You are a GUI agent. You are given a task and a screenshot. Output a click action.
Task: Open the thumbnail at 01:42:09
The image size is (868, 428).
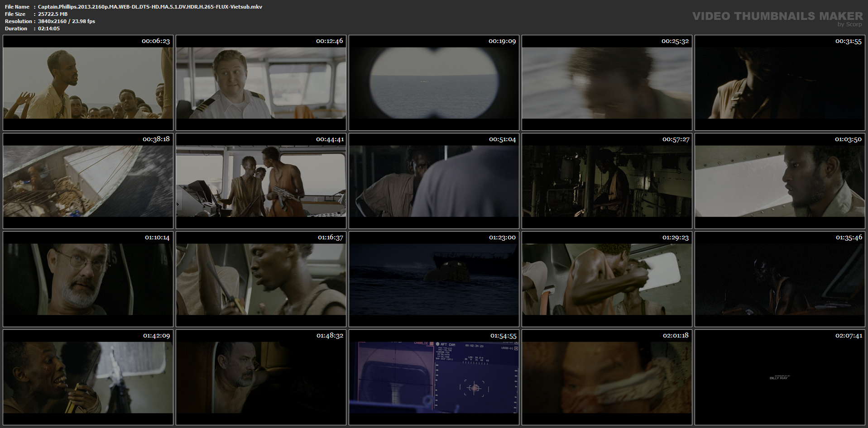(x=88, y=377)
